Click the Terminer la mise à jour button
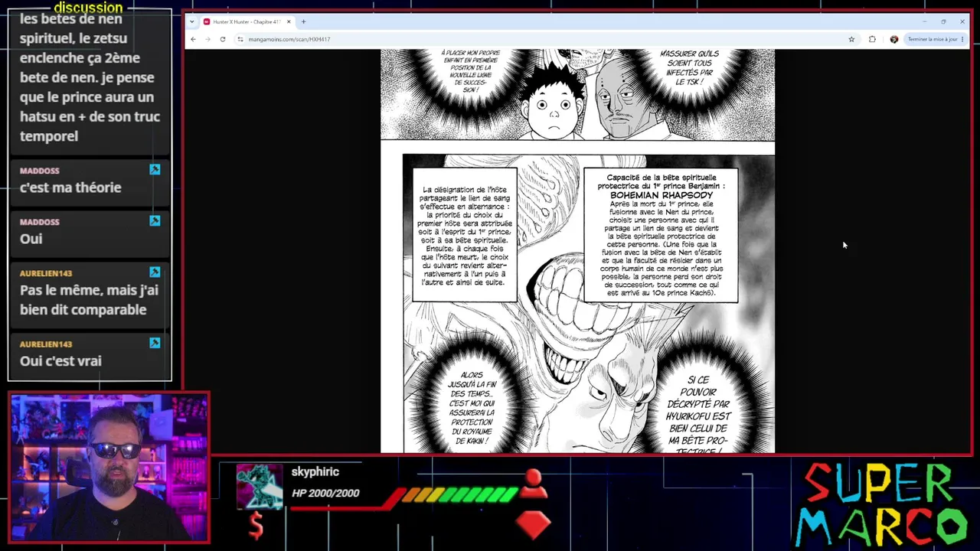Screen dimensions: 980x551 click(932, 39)
